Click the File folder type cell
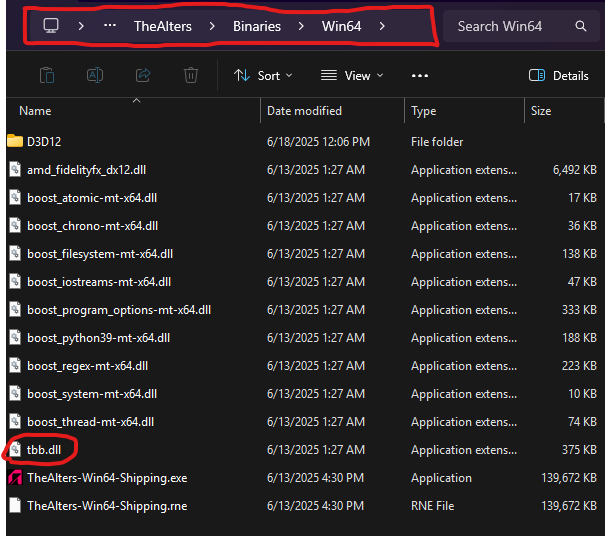 (x=437, y=142)
